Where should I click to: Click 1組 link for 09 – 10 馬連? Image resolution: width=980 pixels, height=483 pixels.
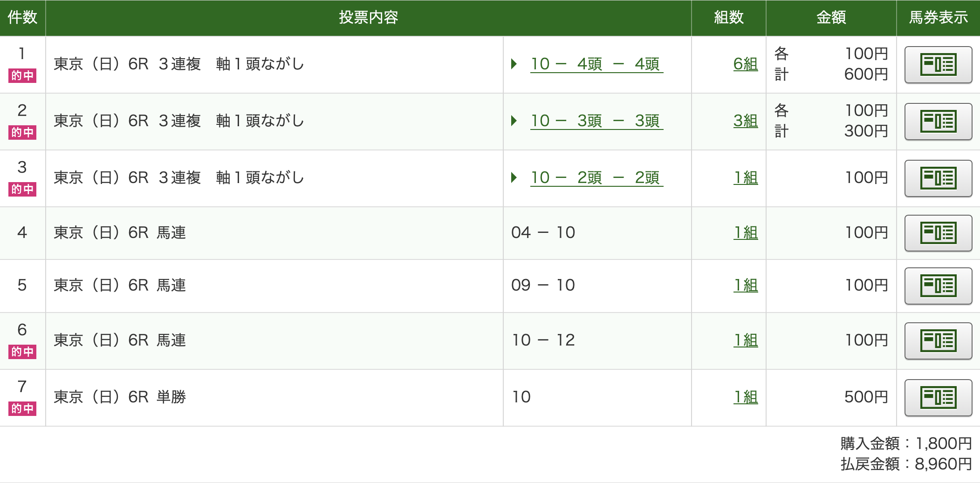746,285
